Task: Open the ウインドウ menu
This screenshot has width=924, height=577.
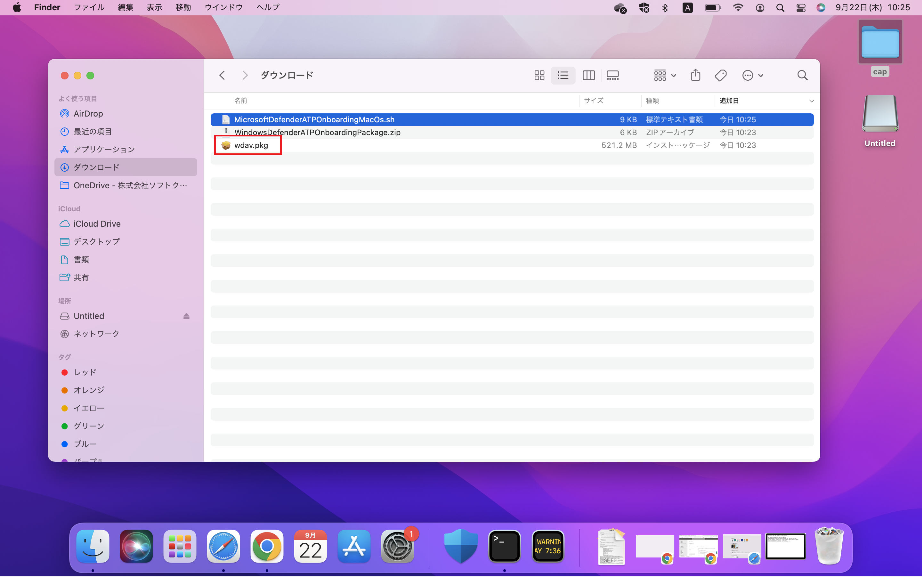Action: point(224,7)
